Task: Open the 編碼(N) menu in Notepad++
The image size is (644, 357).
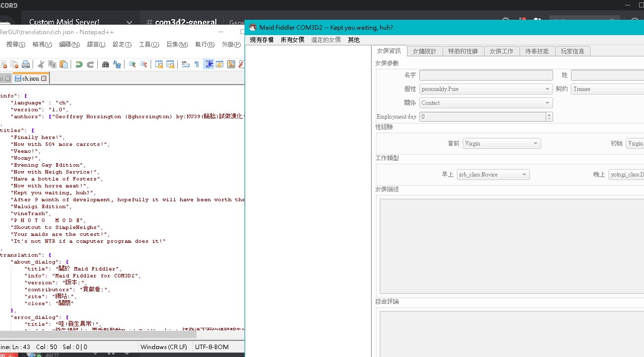Action: 69,45
